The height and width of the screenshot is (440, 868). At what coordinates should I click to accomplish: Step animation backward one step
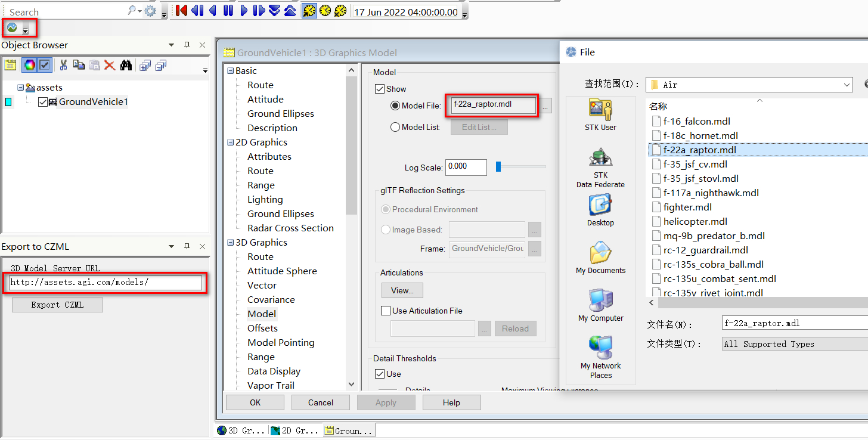[x=197, y=11]
